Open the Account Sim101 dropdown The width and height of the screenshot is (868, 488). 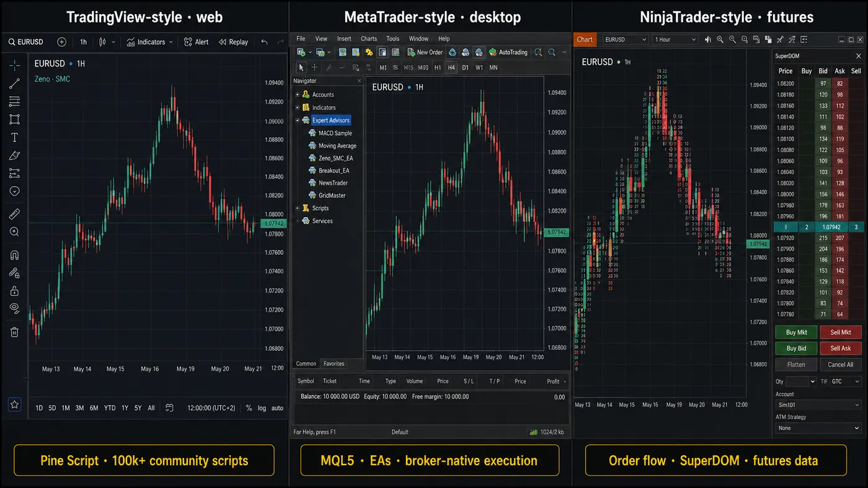click(818, 405)
